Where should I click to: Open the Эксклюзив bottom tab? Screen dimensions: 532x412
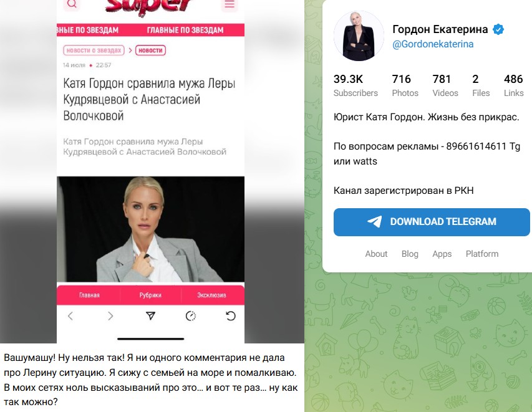click(x=211, y=295)
